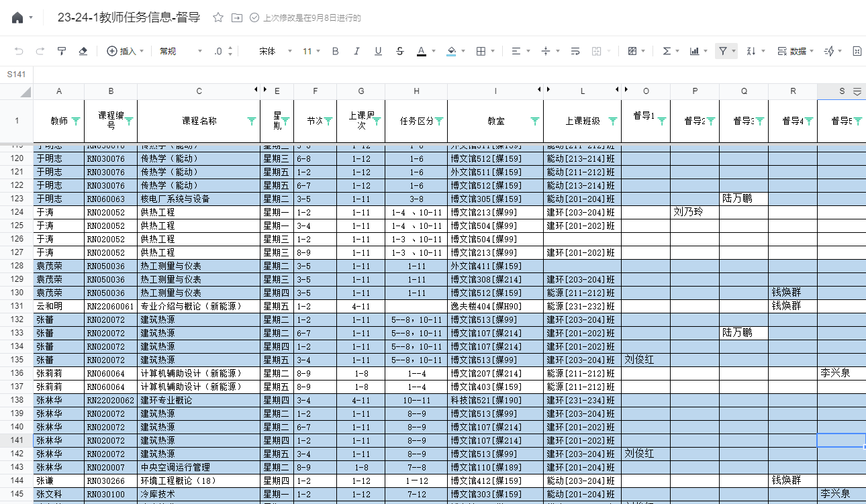The width and height of the screenshot is (866, 504).
Task: Toggle italic formatting
Action: click(357, 51)
